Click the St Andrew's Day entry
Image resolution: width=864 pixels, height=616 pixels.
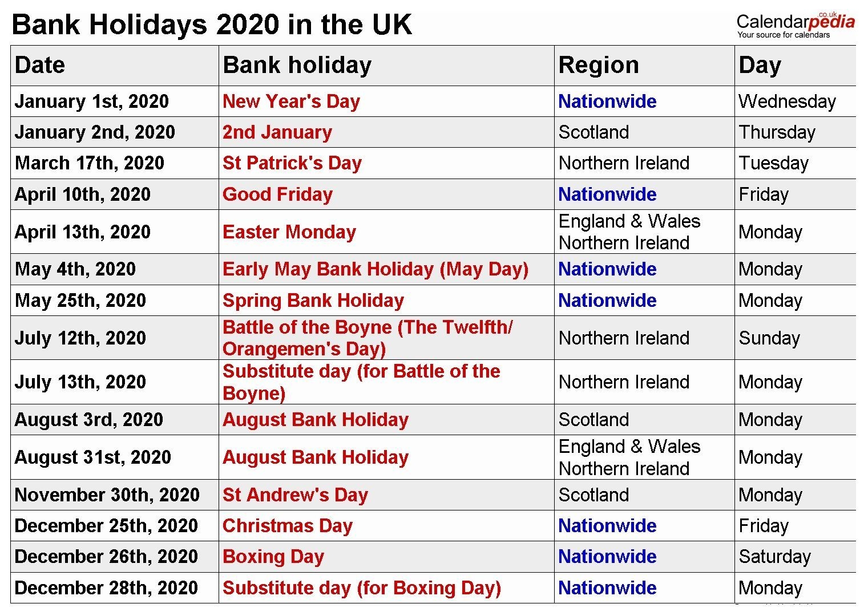[295, 495]
